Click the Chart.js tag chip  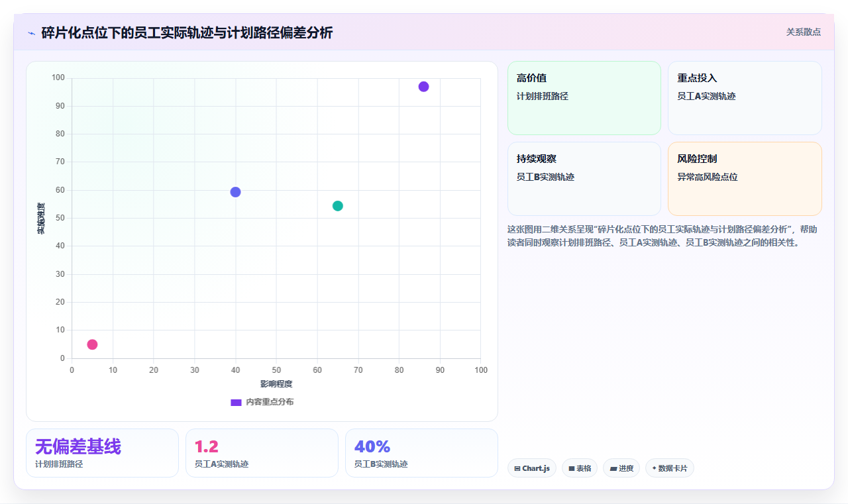pos(532,468)
